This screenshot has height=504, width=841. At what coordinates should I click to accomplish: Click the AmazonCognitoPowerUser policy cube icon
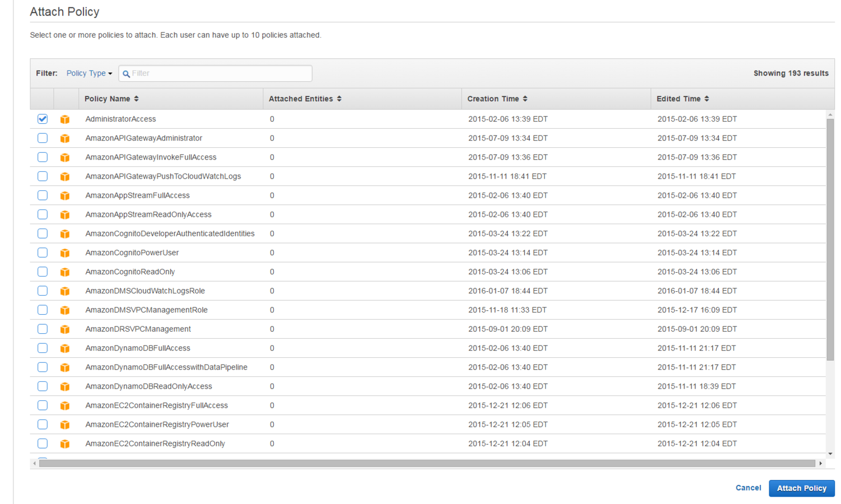[65, 253]
